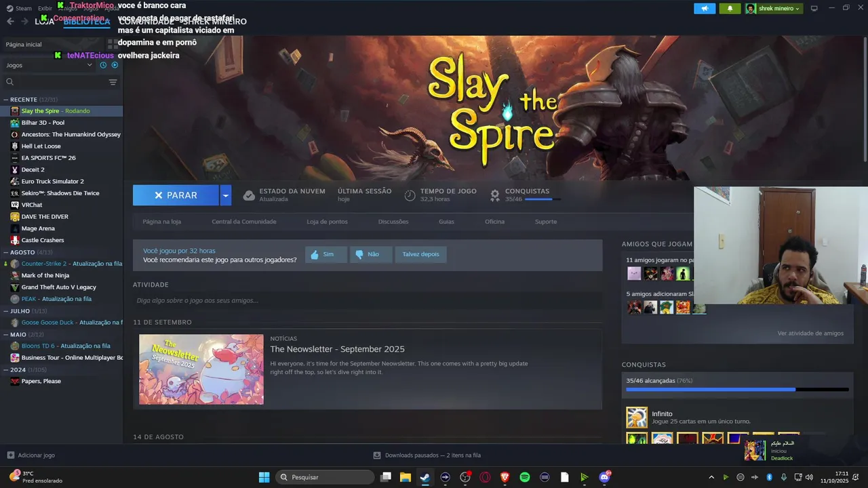Select DAVE THE DIVER in library
The width and height of the screenshot is (868, 488).
coord(45,216)
